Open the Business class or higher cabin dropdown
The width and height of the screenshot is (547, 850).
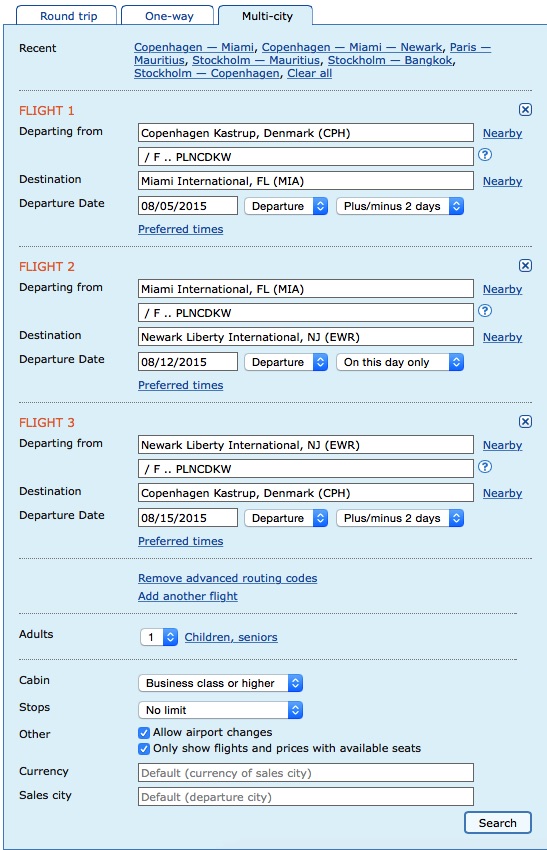(221, 683)
